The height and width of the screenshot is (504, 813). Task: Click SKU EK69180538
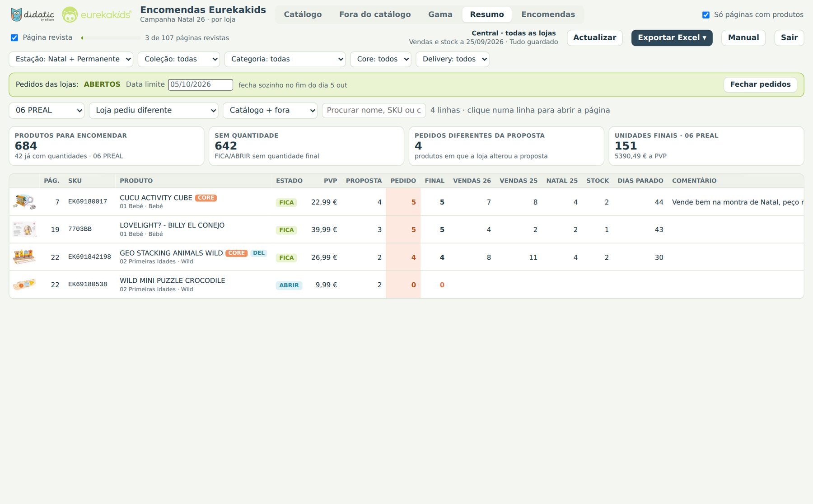pyautogui.click(x=88, y=284)
